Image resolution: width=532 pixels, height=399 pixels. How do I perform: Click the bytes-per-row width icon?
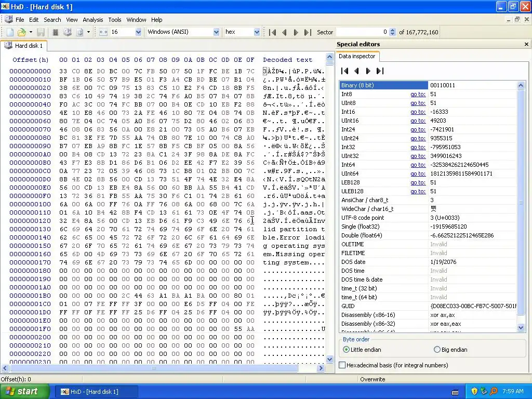pos(103,32)
